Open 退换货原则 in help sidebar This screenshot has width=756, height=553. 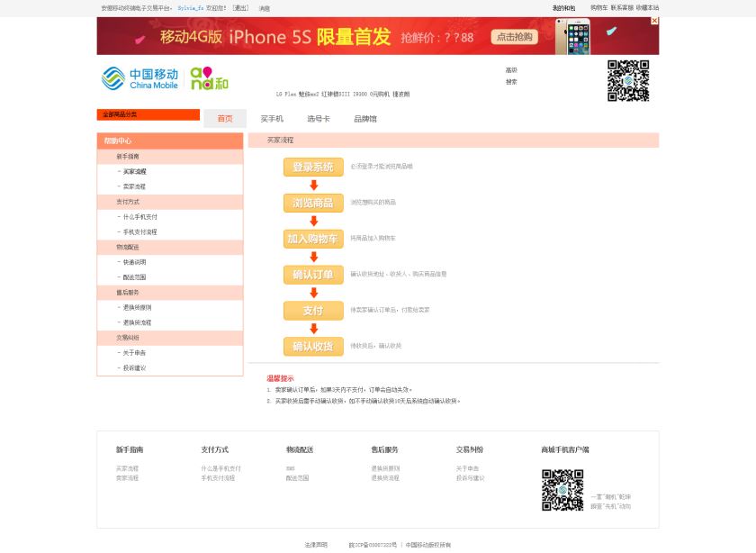(x=137, y=307)
